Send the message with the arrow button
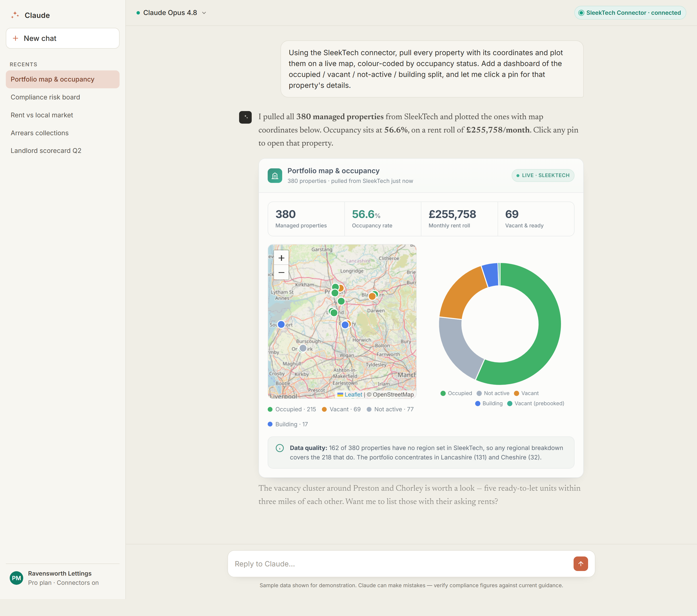 tap(581, 564)
